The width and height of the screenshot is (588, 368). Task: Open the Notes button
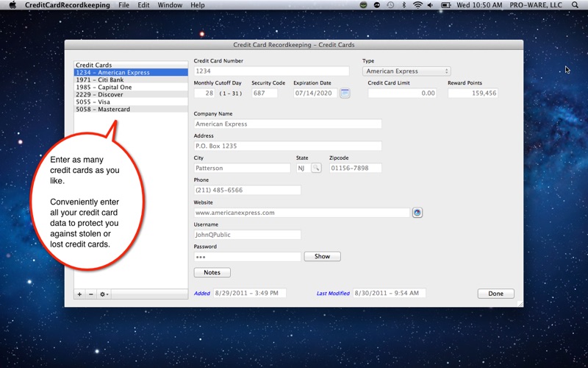click(x=212, y=272)
